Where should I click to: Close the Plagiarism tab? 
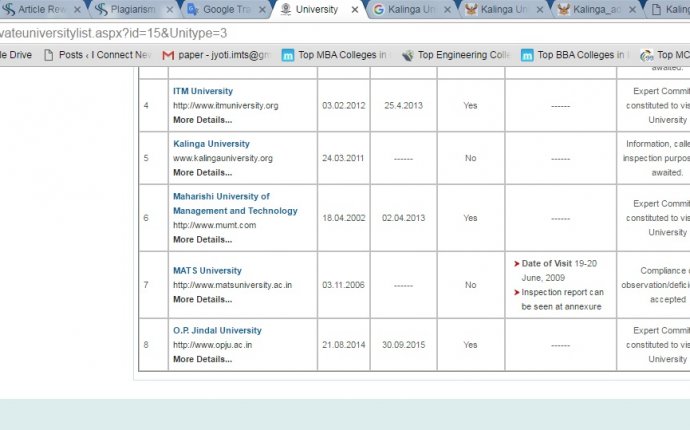coord(169,10)
